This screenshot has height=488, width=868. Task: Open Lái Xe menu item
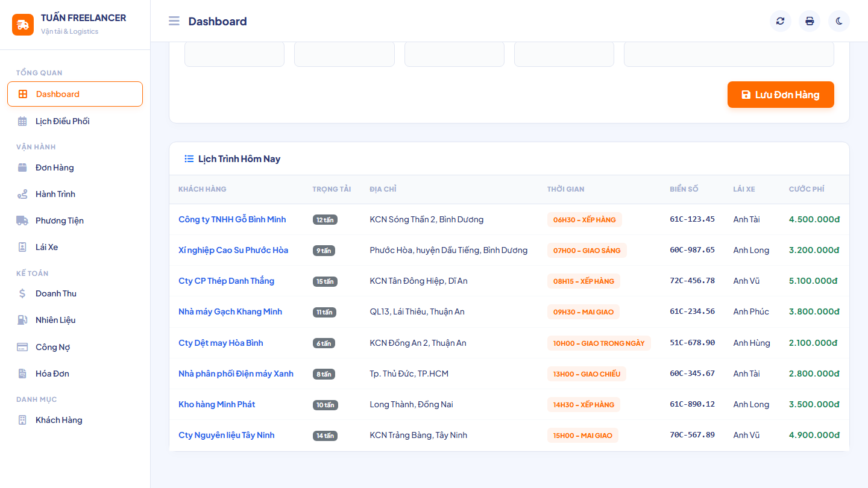click(x=75, y=247)
